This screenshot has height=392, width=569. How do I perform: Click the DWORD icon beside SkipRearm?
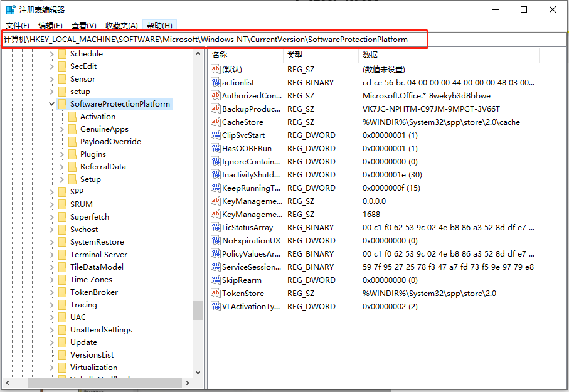pyautogui.click(x=215, y=280)
